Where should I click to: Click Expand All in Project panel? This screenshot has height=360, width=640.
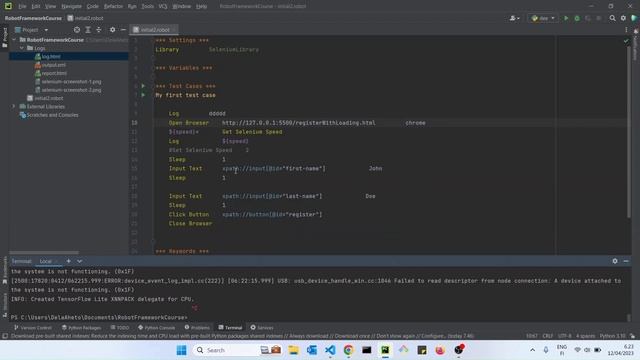point(88,30)
